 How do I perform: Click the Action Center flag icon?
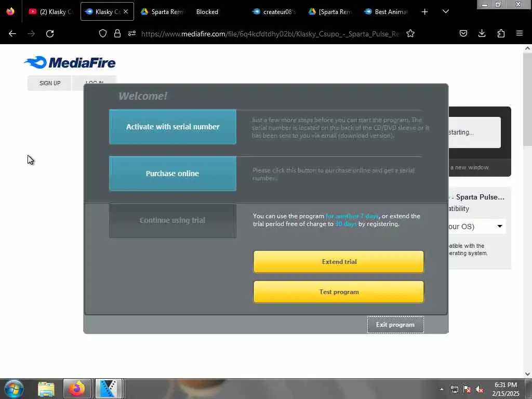(x=467, y=389)
